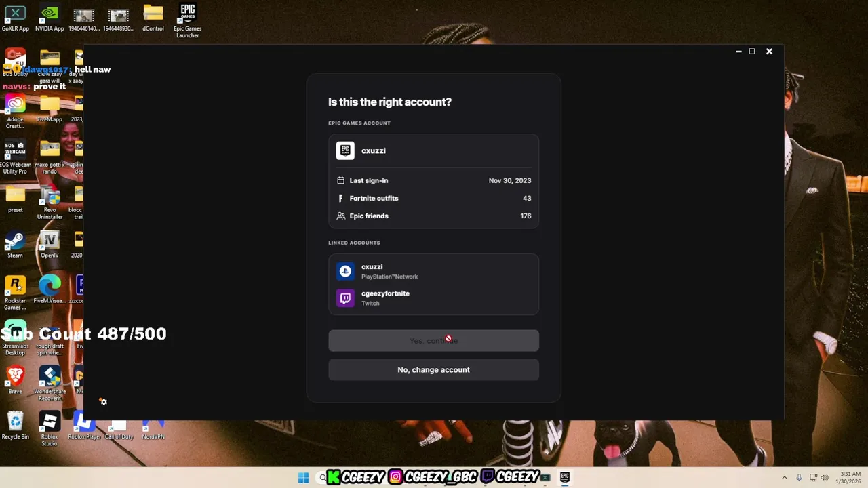Screen dimensions: 868x488
Task: Click the Epic Games logo beside cxuzzi
Action: 345,150
